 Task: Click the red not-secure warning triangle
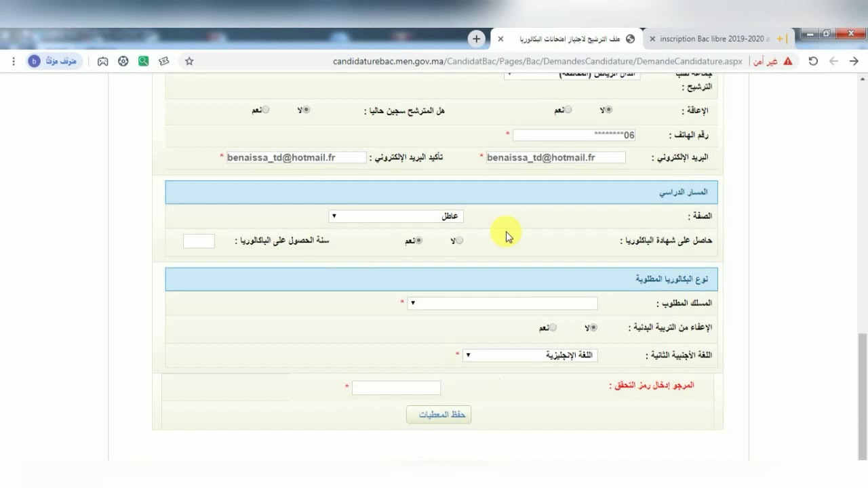coord(788,61)
